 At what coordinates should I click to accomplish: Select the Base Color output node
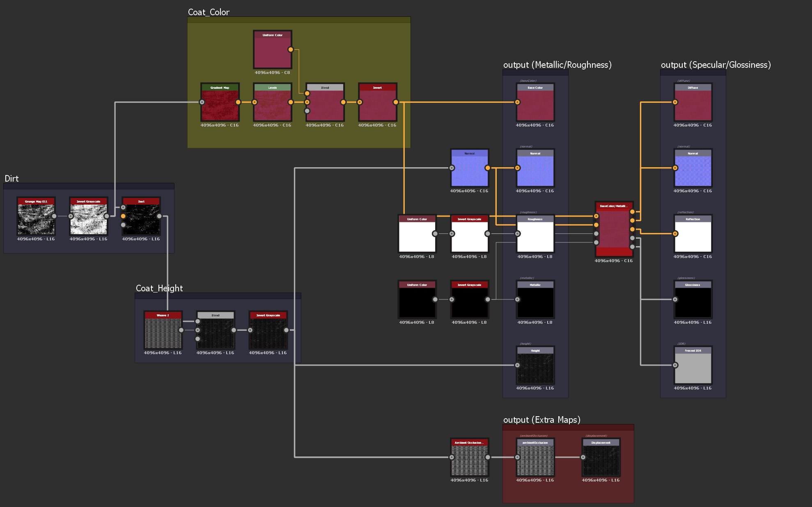(x=535, y=102)
